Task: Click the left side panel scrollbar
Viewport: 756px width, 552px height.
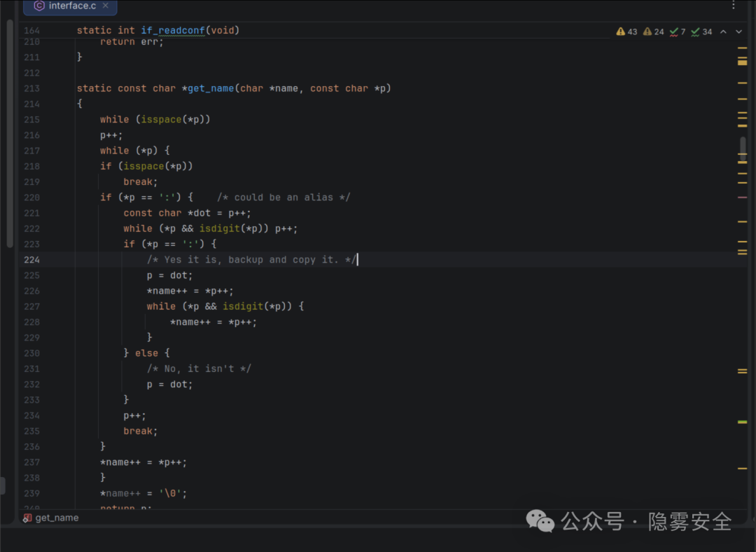Action: (9, 133)
